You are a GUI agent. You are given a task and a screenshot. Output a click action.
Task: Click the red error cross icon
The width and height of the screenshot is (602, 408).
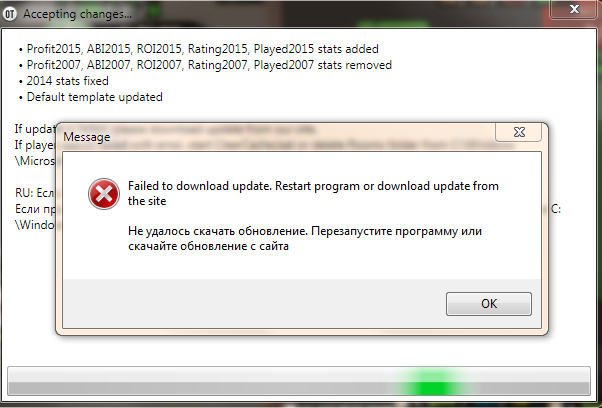pos(104,194)
